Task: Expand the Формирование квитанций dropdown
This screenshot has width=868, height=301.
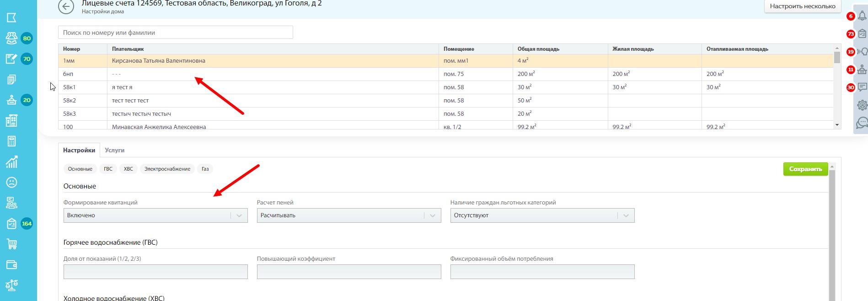Action: point(155,215)
